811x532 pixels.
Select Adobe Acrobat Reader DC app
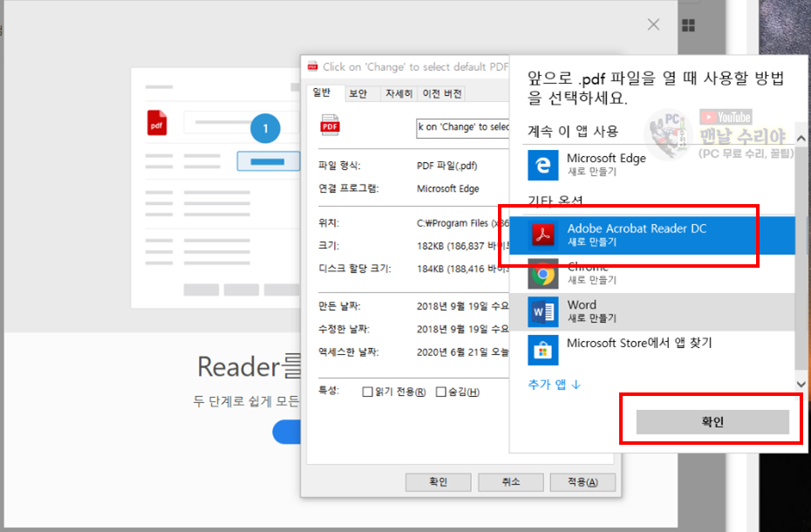(652, 235)
